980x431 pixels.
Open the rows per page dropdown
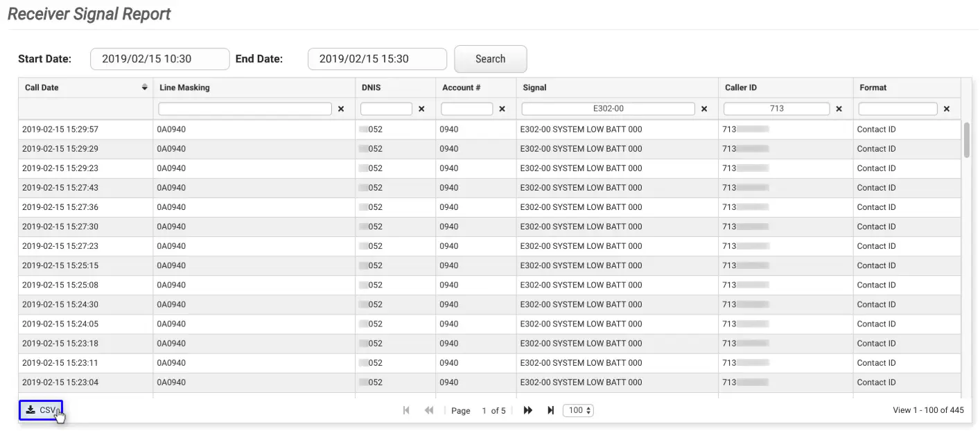pyautogui.click(x=578, y=410)
